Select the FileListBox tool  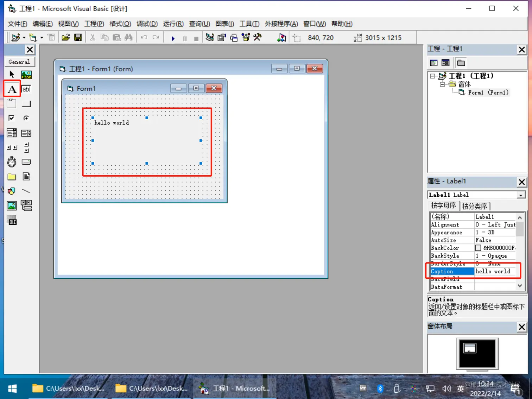26,176
